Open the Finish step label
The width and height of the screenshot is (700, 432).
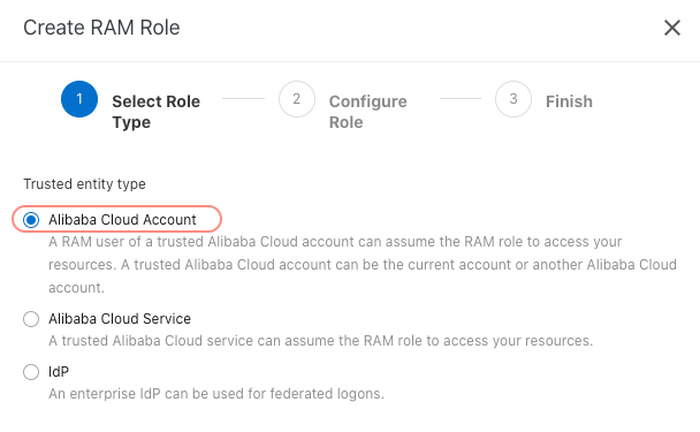pyautogui.click(x=569, y=101)
